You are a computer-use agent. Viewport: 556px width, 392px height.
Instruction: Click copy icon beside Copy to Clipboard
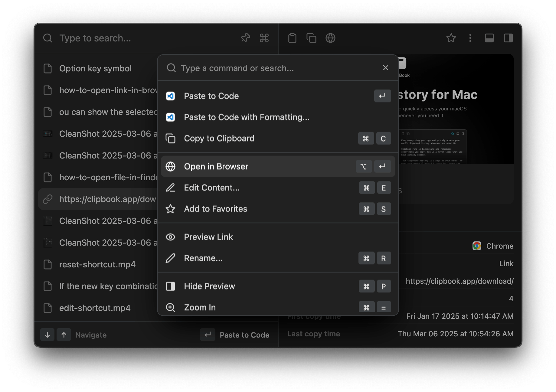(171, 138)
